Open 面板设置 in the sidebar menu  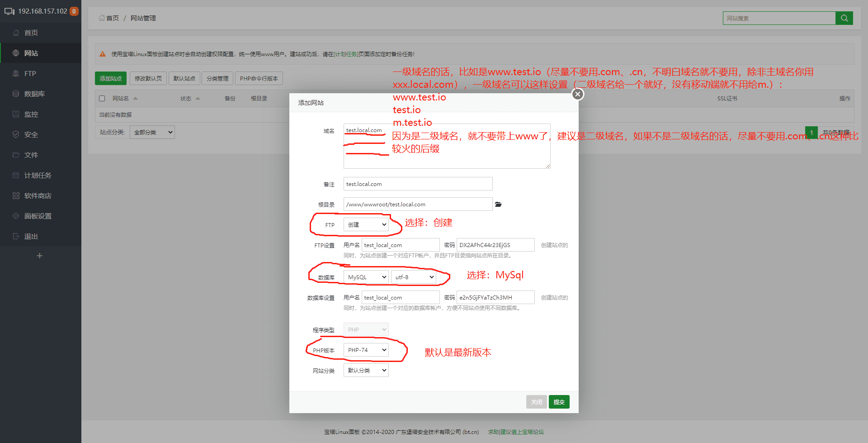point(38,216)
